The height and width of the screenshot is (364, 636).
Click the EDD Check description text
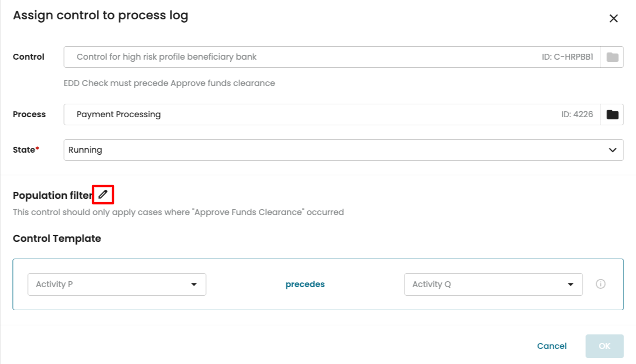tap(169, 83)
